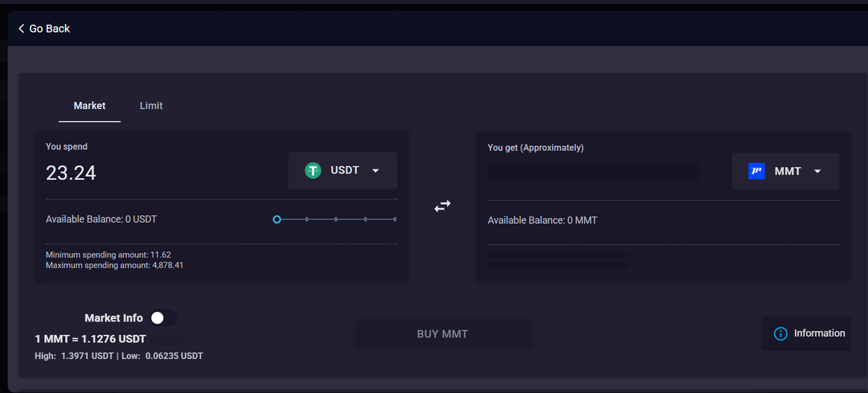Click the Tether USDT coin logo
Screen dimensions: 868x393
pyautogui.click(x=312, y=170)
